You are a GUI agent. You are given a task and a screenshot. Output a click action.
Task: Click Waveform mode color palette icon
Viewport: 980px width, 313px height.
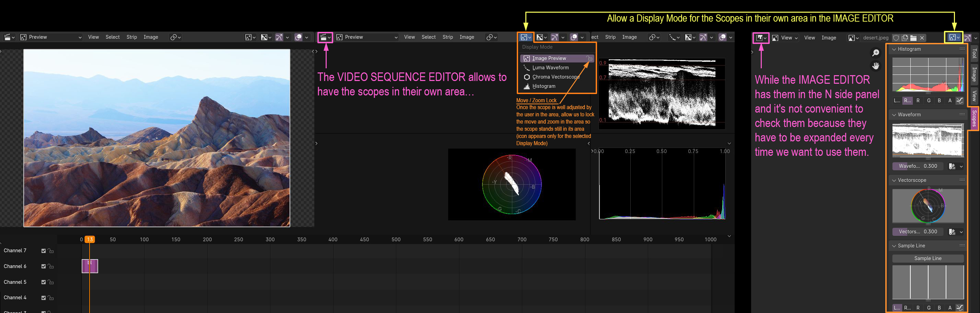pyautogui.click(x=956, y=166)
